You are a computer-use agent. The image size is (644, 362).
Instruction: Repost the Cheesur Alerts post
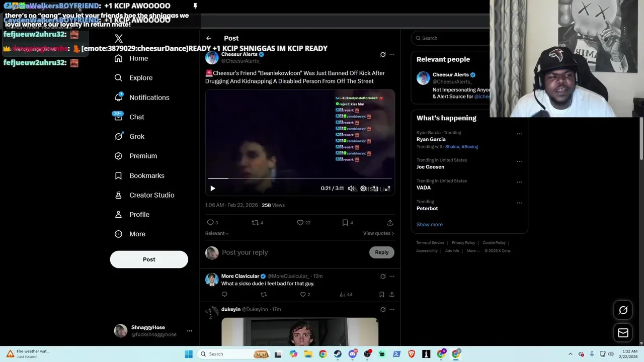click(x=255, y=222)
